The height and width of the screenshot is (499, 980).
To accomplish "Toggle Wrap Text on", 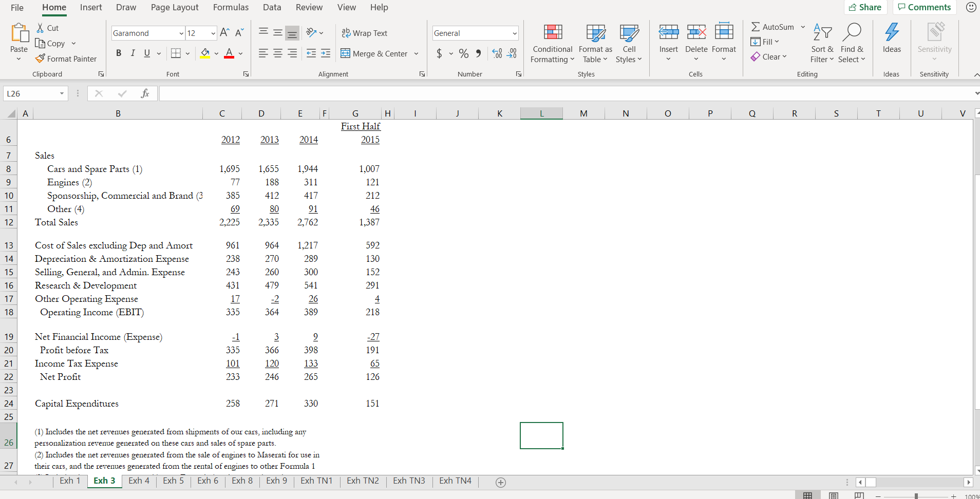I will [x=365, y=33].
